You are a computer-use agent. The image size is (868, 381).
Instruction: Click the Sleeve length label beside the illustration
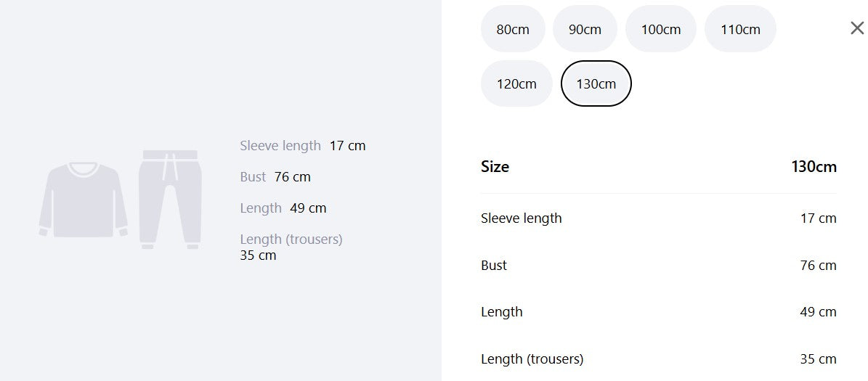click(280, 145)
